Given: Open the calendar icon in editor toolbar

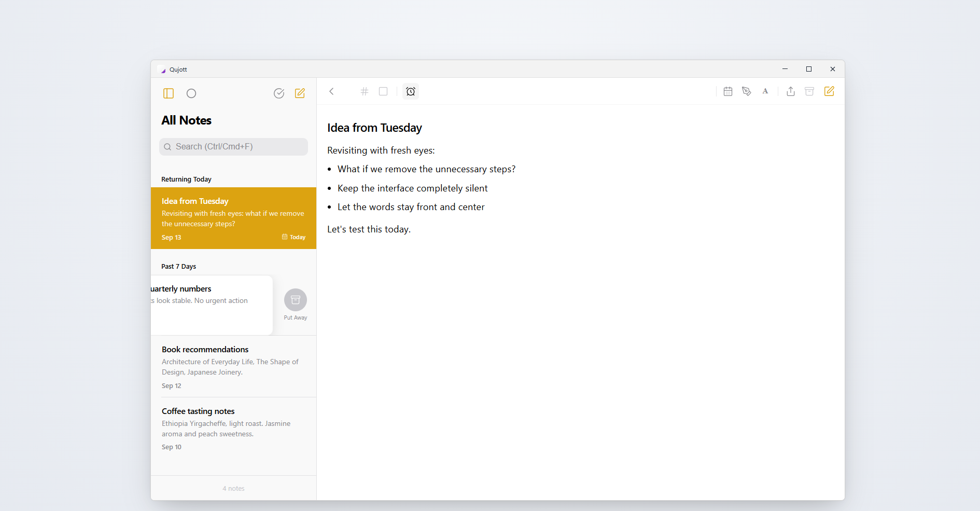Looking at the screenshot, I should pos(728,91).
